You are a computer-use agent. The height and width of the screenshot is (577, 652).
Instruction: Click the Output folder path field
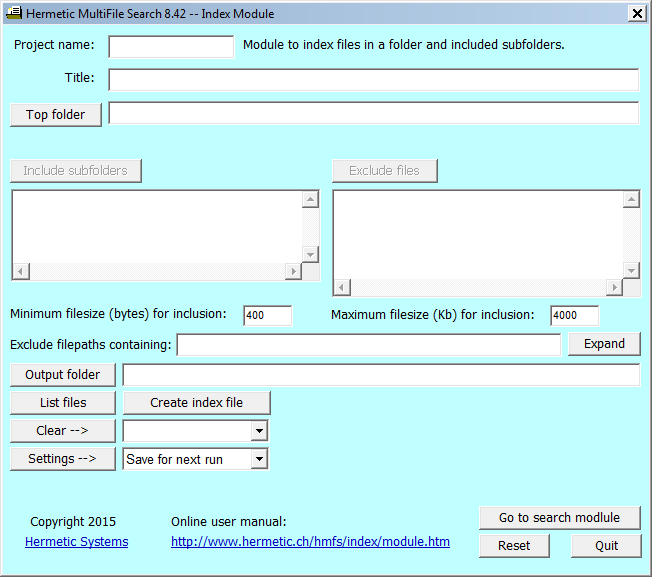click(381, 375)
